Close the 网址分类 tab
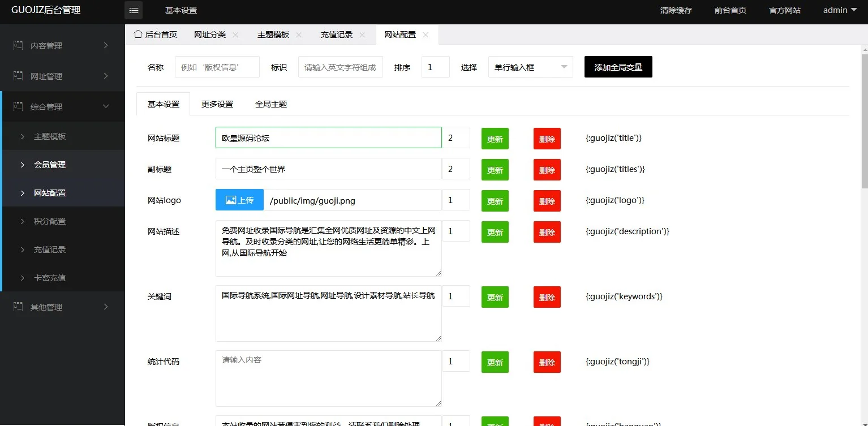 point(235,35)
